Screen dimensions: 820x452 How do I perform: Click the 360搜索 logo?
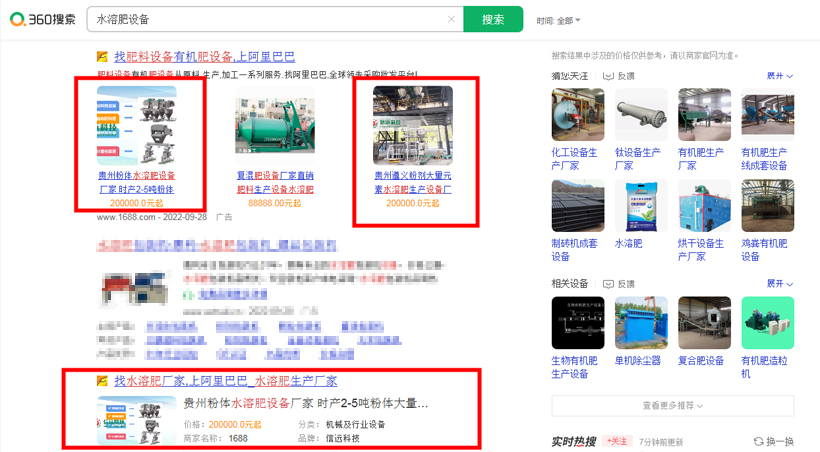tap(42, 19)
